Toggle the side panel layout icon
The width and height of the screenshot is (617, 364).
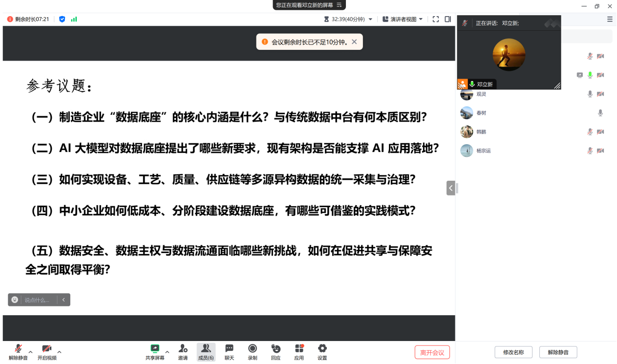[448, 19]
